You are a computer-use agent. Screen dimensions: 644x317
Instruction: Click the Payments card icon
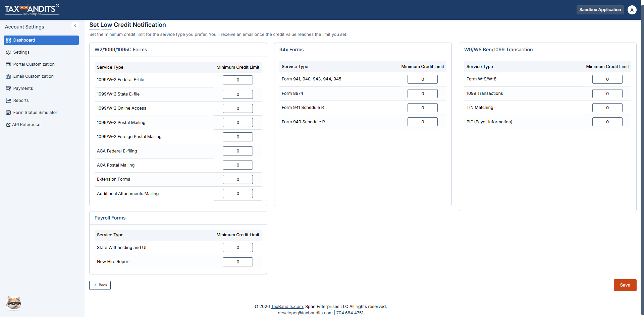pos(8,88)
